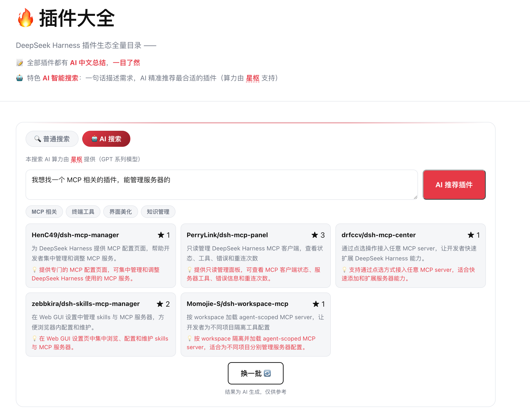Click the '结果为 AI 生成，仅供参考' note
Viewport: 530px width, 420px height.
pos(256,392)
